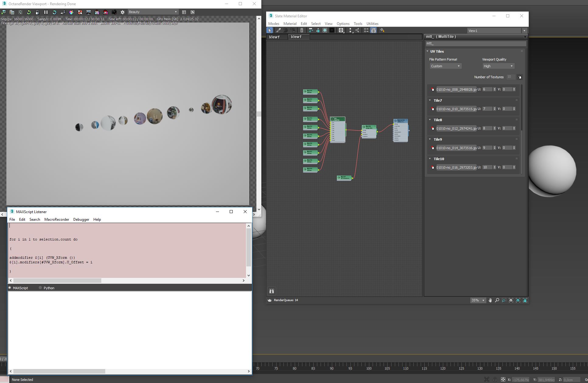Click the pause render icon in Octane viewport

click(46, 12)
